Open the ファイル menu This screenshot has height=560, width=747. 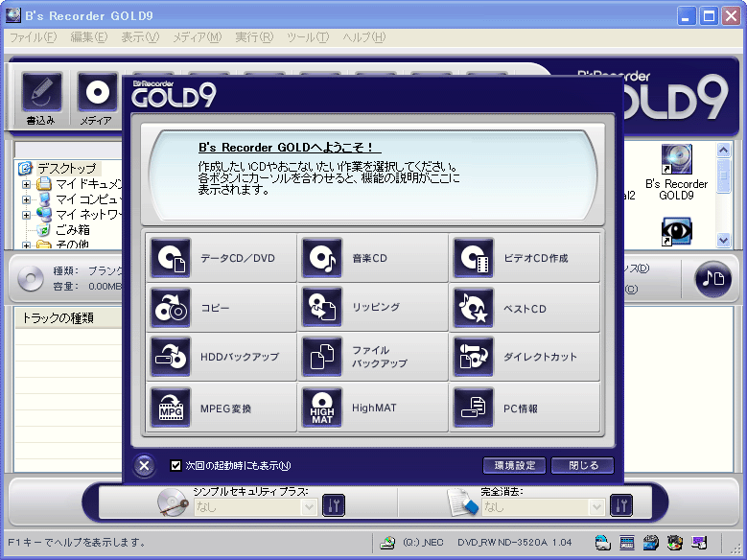tap(33, 37)
